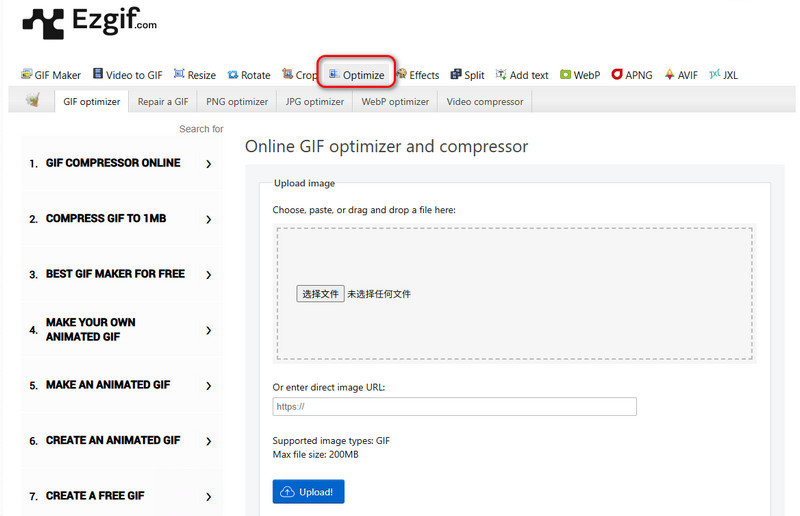Click 'Online GIF optimizer and compressor' heading
Viewport: 800px width, 516px height.
[386, 146]
